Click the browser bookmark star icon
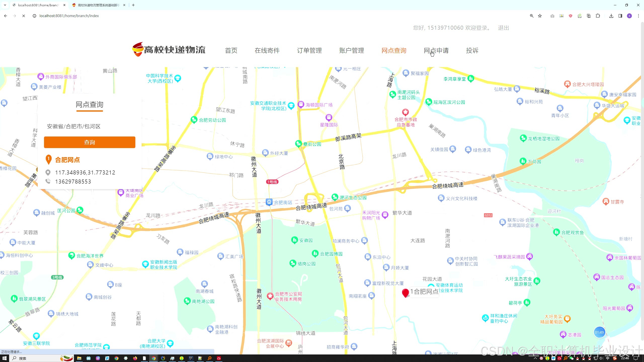The image size is (644, 362). click(540, 16)
